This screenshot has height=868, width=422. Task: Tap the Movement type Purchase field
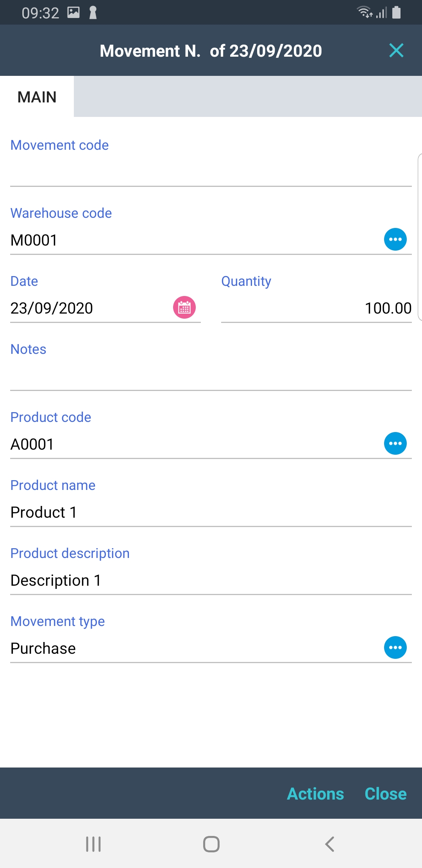coord(191,648)
